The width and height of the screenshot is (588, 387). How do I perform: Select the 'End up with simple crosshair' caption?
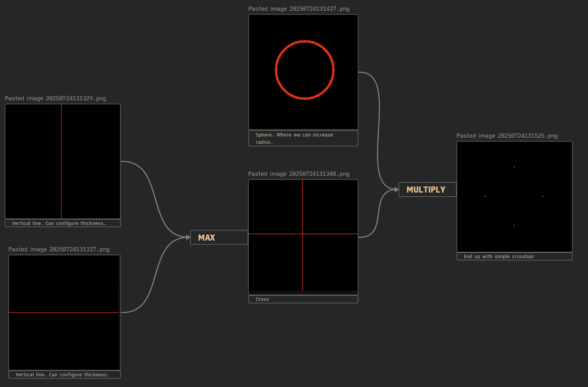[x=514, y=257]
